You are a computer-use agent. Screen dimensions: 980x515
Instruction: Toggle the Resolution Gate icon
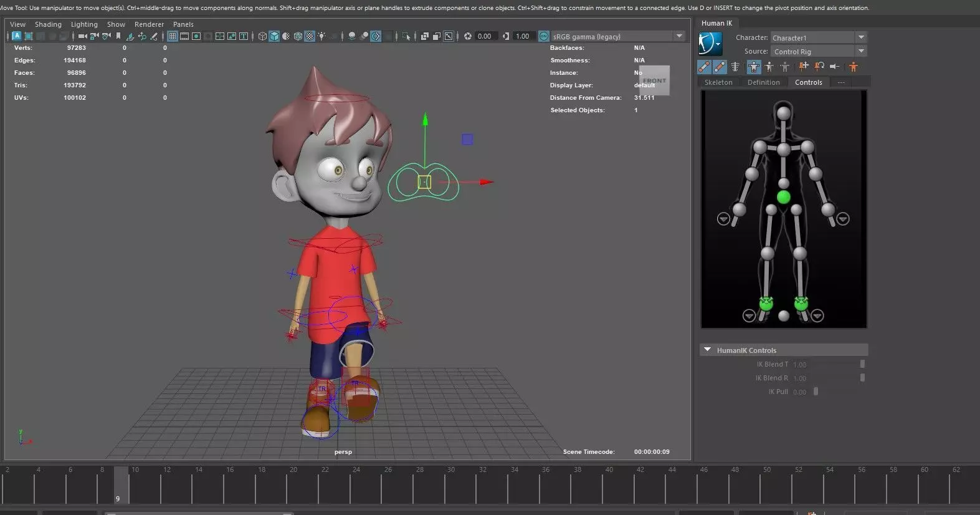coord(196,36)
